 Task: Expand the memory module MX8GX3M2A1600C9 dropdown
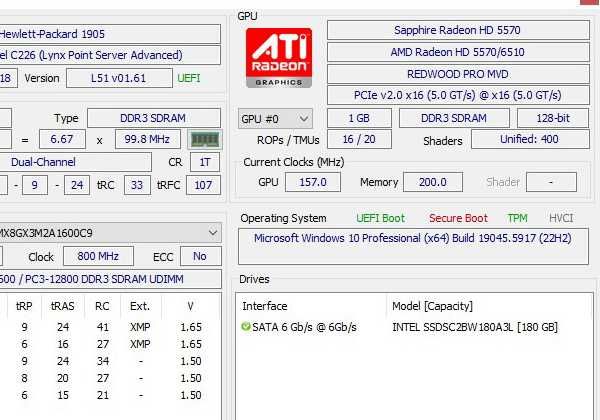tap(109, 233)
